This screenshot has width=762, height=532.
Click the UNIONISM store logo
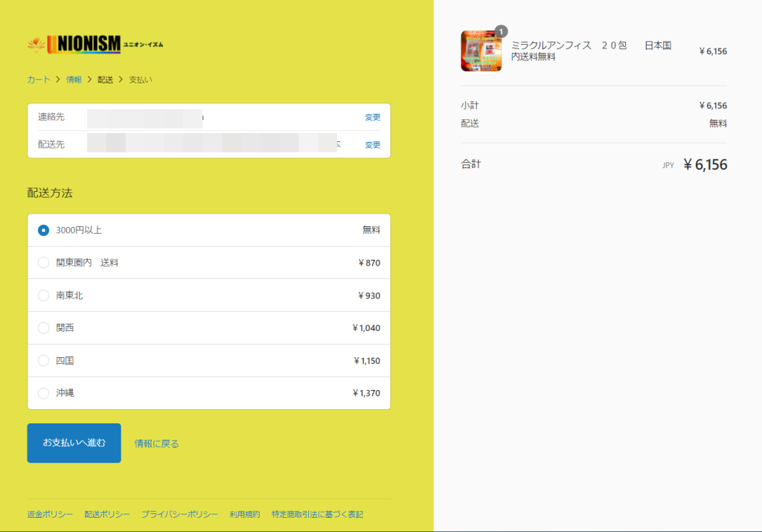95,45
